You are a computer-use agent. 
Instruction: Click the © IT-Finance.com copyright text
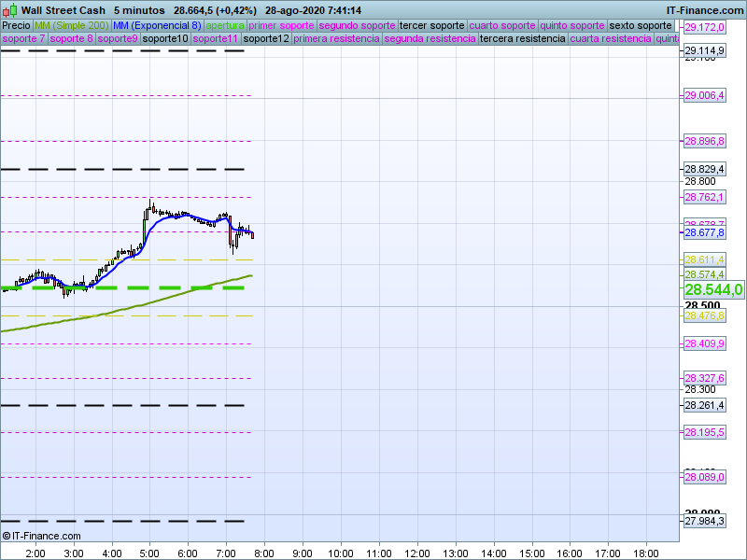coord(42,536)
